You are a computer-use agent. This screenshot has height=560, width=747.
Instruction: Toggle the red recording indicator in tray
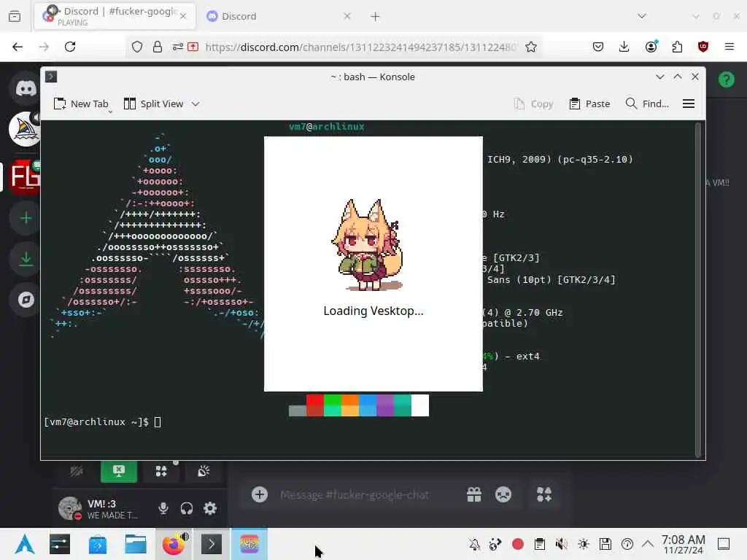click(518, 544)
